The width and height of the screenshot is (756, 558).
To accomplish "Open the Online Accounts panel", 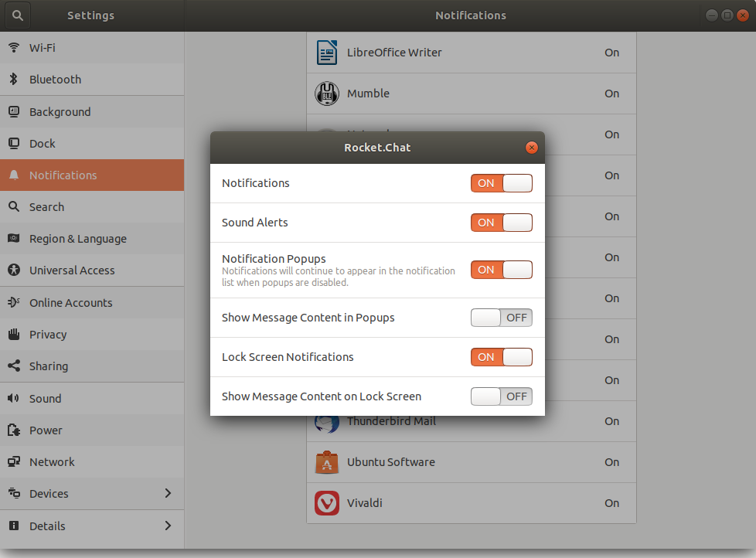I will pos(92,303).
